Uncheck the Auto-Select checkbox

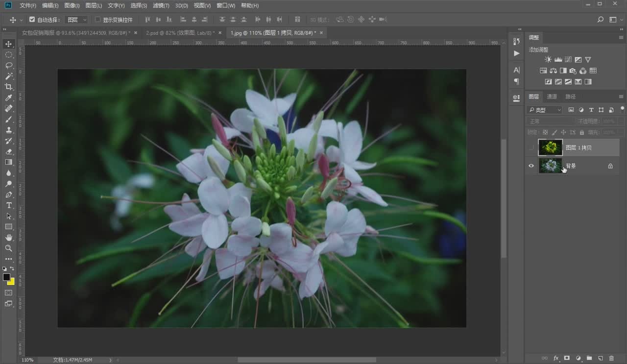point(32,20)
